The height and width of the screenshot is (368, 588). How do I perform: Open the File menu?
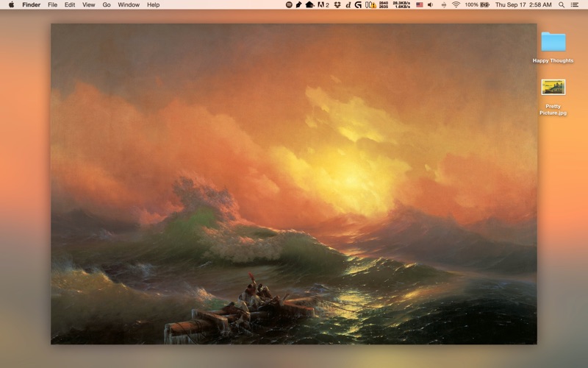coord(52,5)
